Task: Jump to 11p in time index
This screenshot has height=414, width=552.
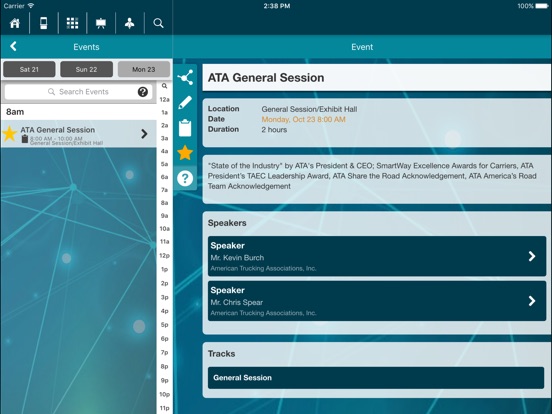Action: point(164,408)
